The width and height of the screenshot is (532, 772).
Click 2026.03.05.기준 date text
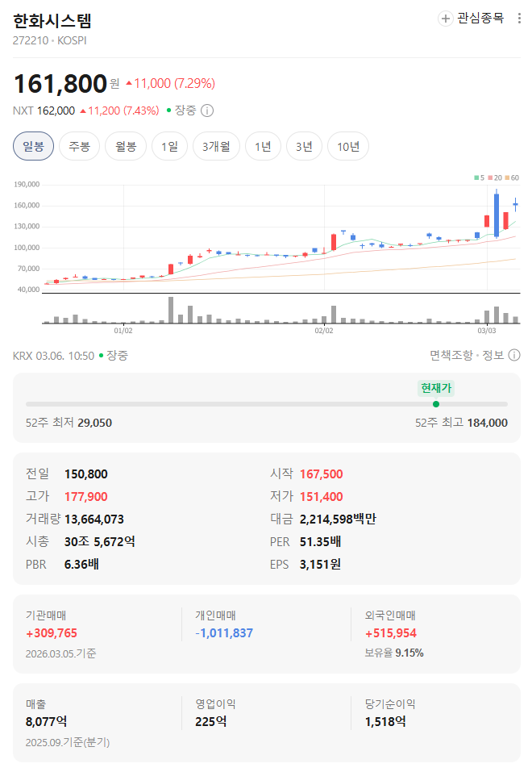click(x=61, y=654)
